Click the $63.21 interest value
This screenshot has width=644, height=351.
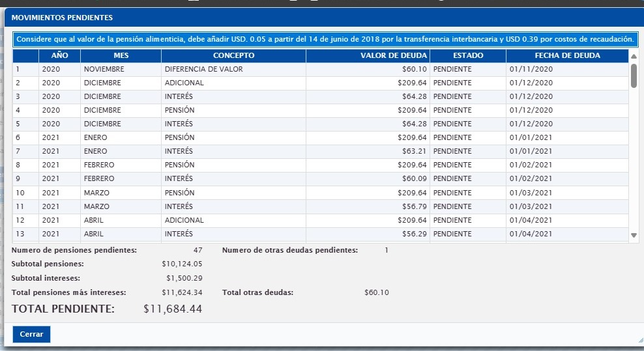click(415, 151)
